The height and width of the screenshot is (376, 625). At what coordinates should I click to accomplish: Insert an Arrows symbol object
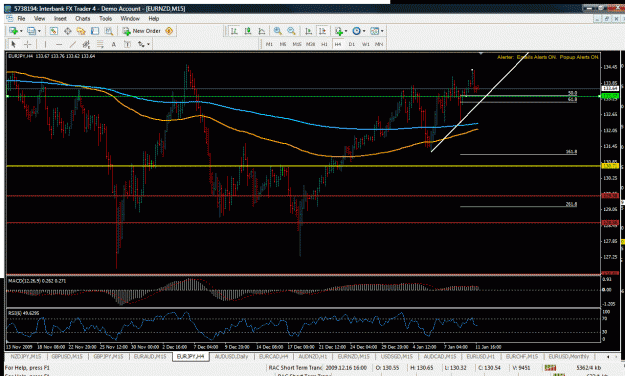(x=141, y=44)
